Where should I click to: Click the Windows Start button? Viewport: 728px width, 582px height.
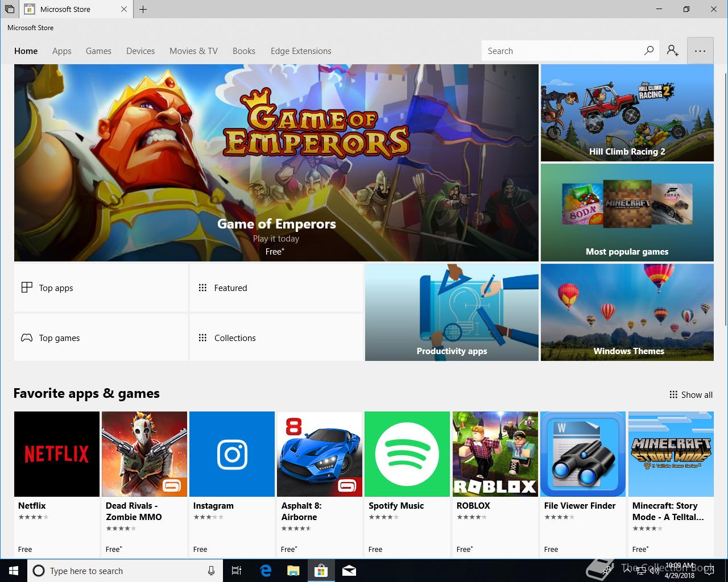point(14,571)
